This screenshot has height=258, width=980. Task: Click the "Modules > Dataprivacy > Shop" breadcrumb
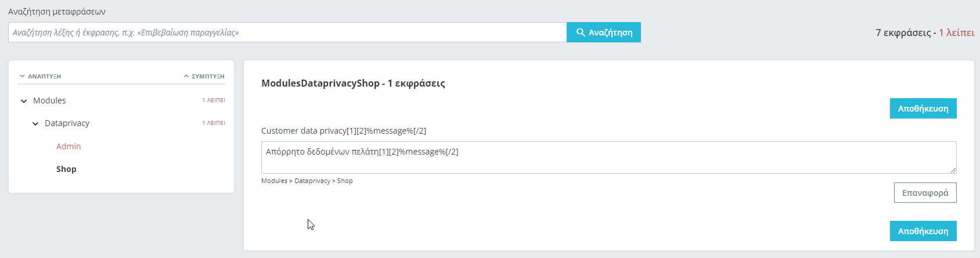pos(307,181)
